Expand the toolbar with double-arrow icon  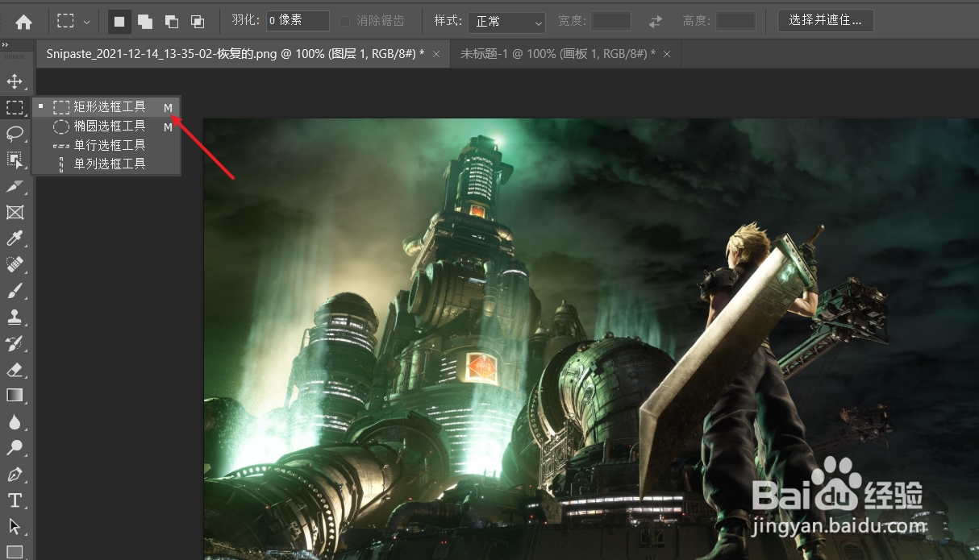[5, 45]
